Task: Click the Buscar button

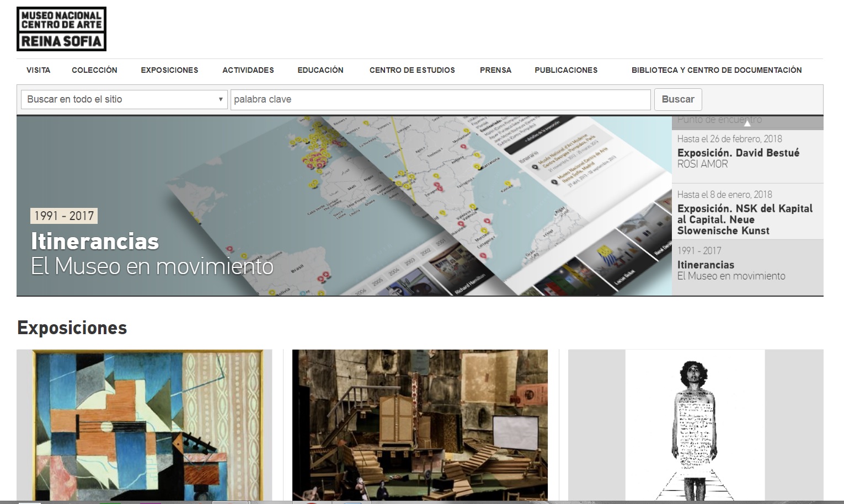Action: coord(678,99)
